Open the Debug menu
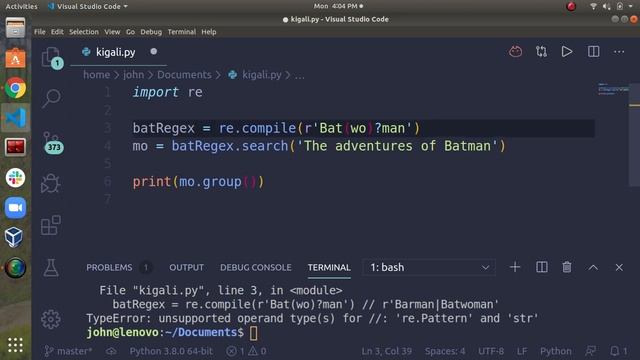This screenshot has height=360, width=640. (151, 32)
